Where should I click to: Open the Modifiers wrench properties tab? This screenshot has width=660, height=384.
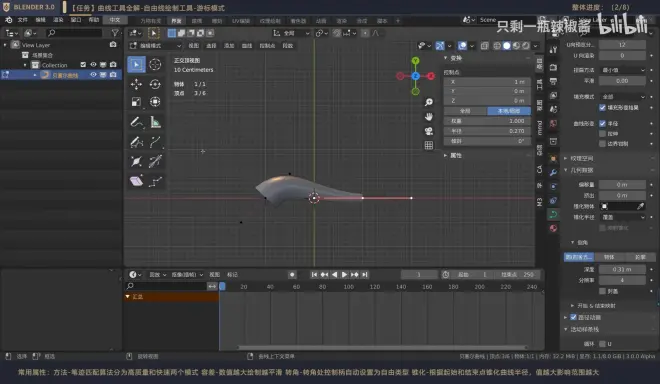pos(553,172)
